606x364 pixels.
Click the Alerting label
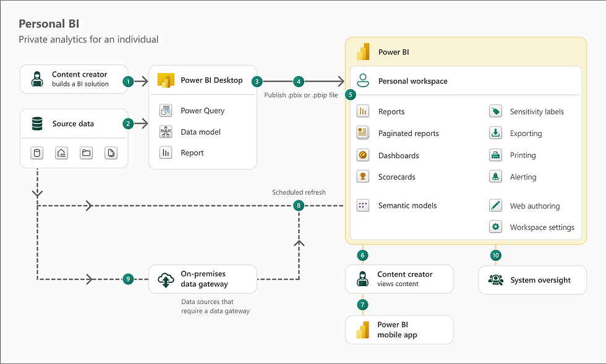coord(523,177)
